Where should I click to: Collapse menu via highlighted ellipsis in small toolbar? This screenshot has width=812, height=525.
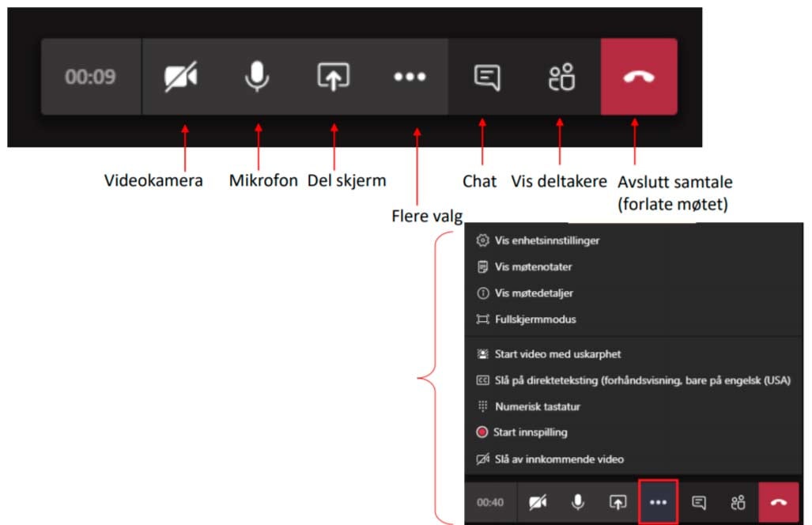tap(658, 502)
